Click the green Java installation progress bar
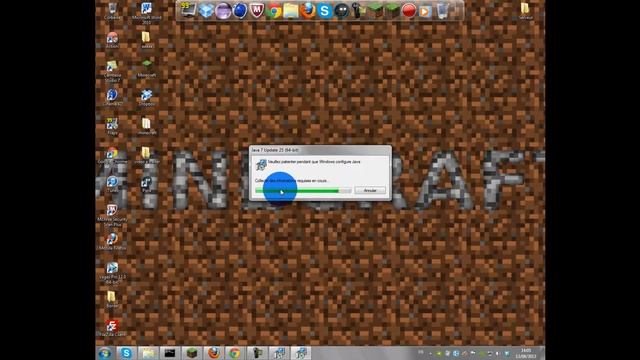640x360 pixels. click(303, 191)
